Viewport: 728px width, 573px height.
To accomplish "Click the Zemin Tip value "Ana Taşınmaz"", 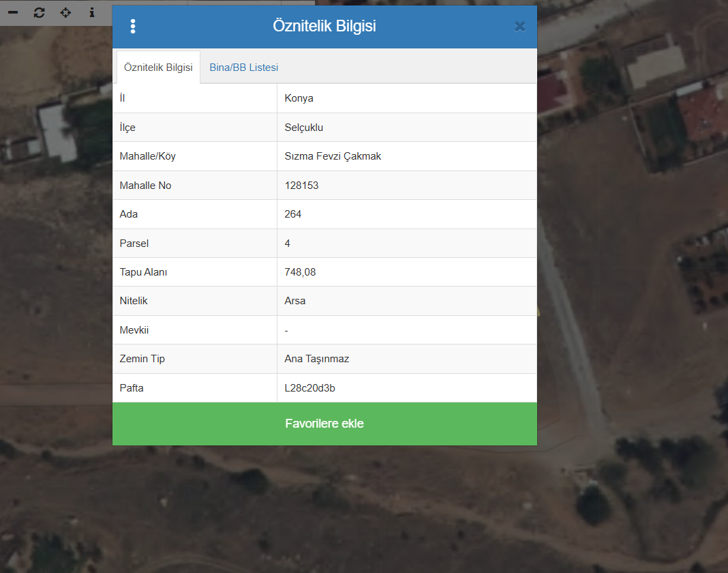I will point(317,359).
